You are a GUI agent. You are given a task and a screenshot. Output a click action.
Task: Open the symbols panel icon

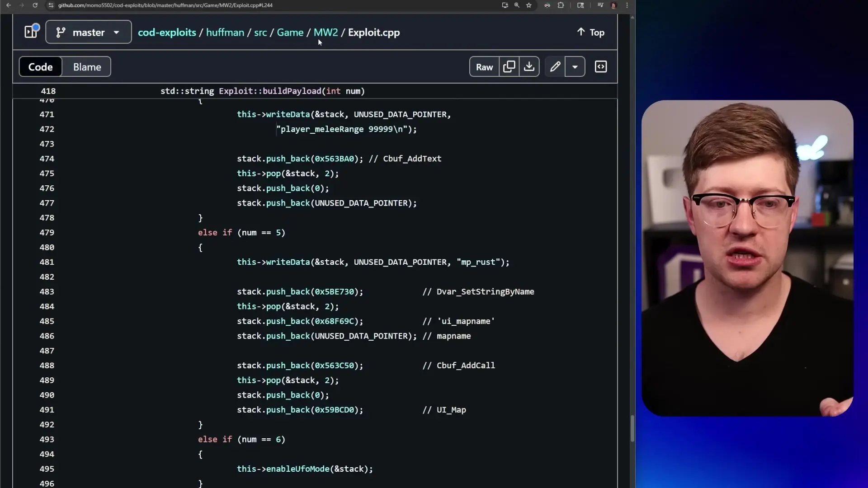(x=601, y=67)
